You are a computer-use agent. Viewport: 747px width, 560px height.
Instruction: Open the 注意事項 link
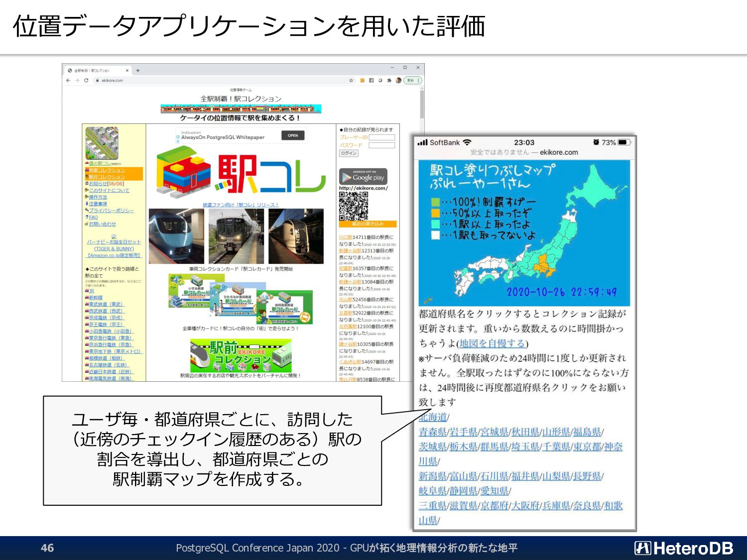pos(98,204)
